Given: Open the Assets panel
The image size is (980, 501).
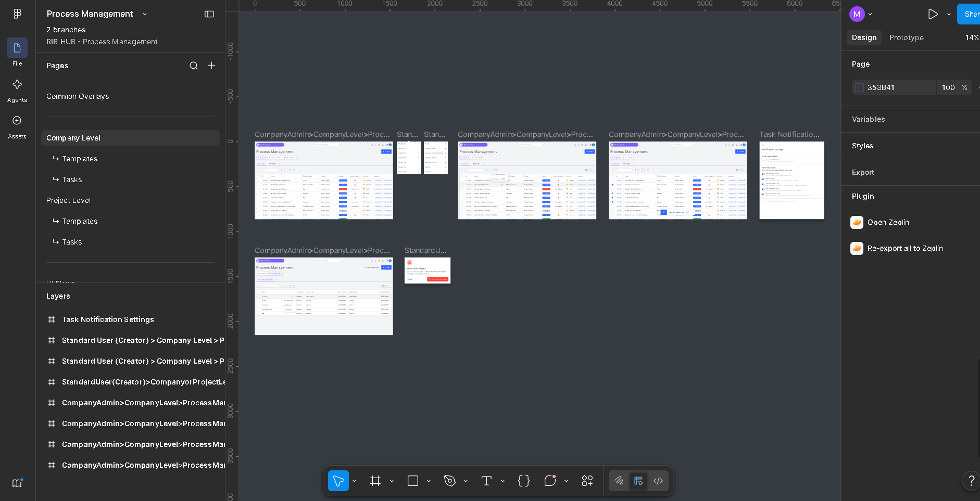Looking at the screenshot, I should click(17, 121).
